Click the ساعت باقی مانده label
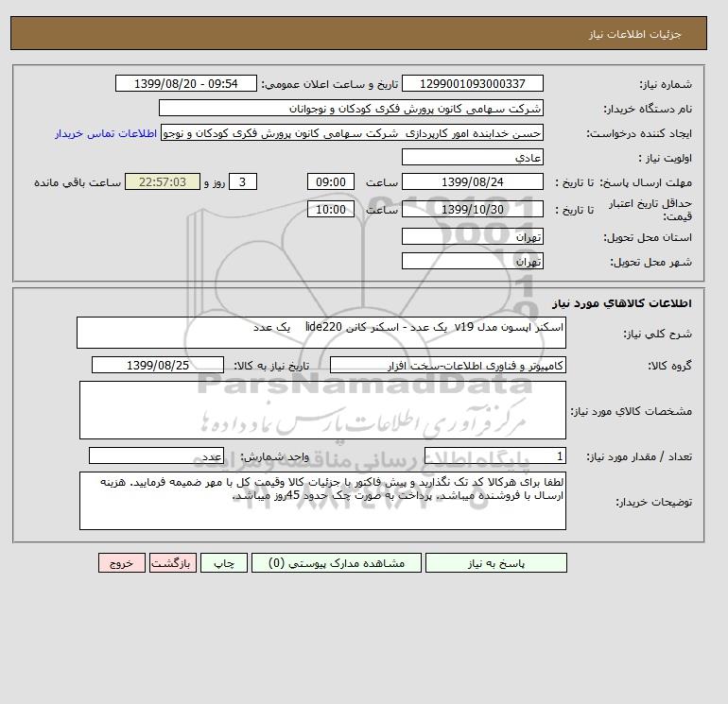This screenshot has height=704, width=728. pyautogui.click(x=78, y=182)
